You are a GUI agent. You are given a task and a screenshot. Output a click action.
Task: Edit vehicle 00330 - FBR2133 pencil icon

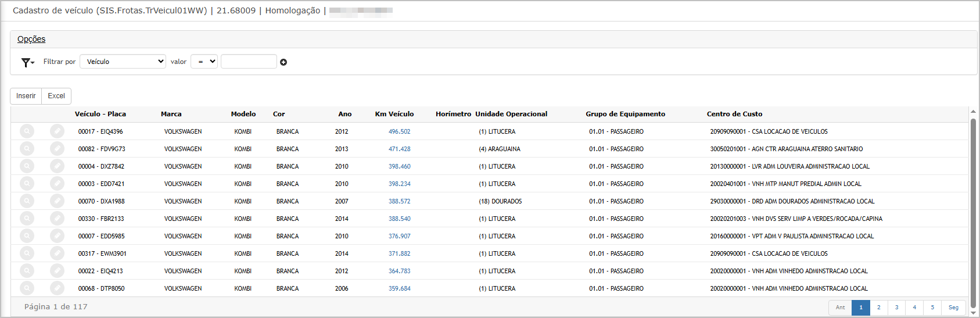(x=57, y=219)
